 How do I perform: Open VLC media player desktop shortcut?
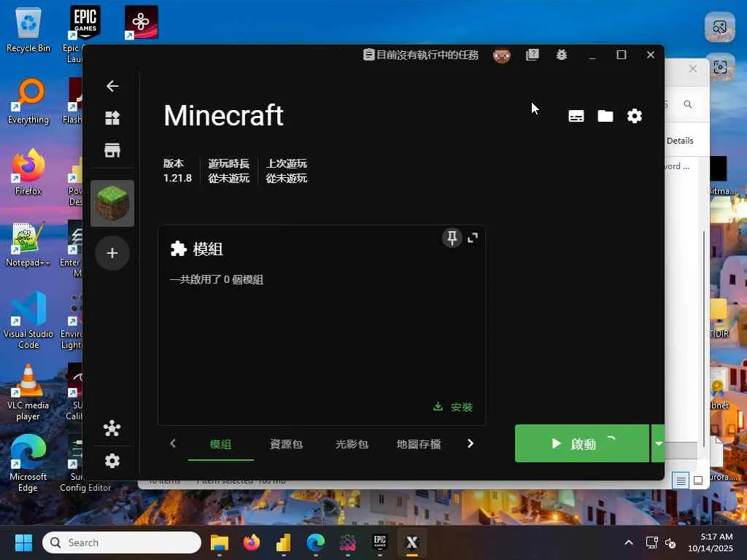coord(28,392)
